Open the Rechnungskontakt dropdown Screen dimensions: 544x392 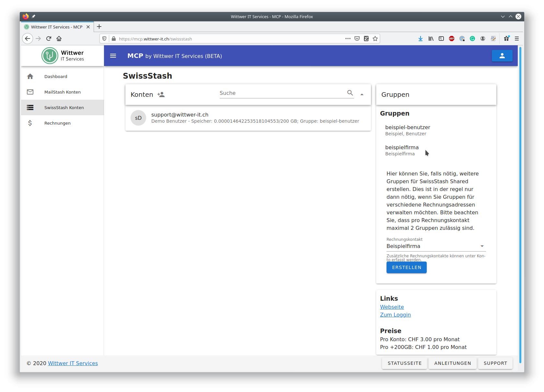tap(436, 246)
